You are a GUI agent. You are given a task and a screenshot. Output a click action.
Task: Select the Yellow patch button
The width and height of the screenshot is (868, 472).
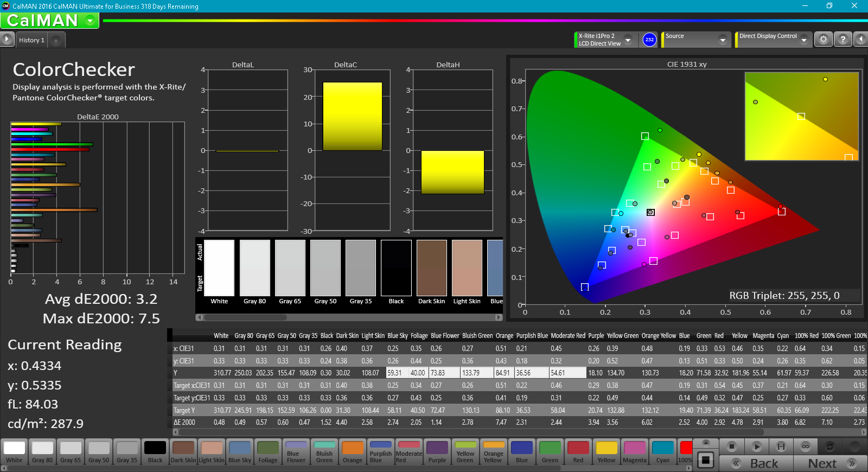607,452
